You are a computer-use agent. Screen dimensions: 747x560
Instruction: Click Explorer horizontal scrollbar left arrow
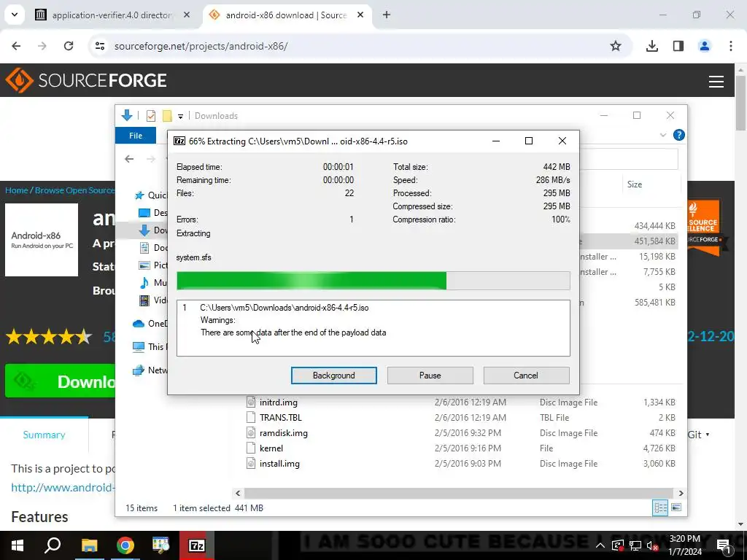pyautogui.click(x=239, y=494)
